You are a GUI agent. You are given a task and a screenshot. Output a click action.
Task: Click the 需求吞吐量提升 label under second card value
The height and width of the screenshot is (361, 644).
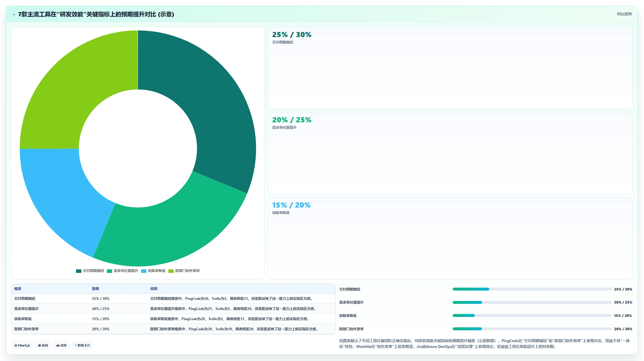coord(284,128)
